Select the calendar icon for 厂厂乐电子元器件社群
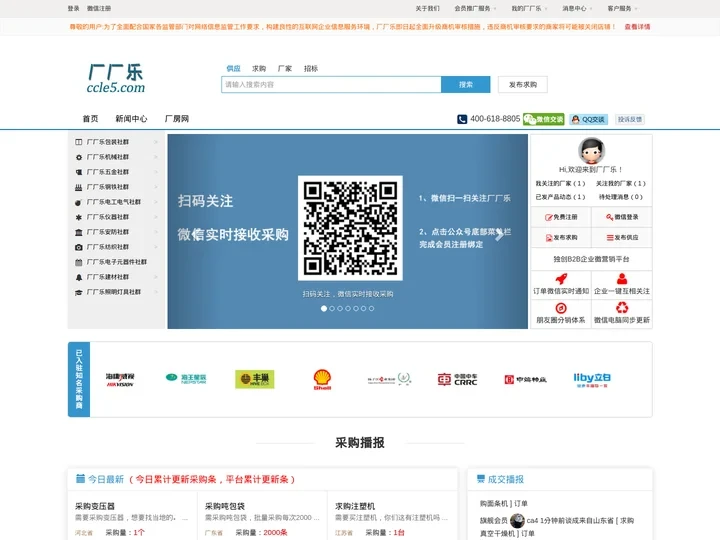Image resolution: width=720 pixels, height=540 pixels. pyautogui.click(x=79, y=262)
